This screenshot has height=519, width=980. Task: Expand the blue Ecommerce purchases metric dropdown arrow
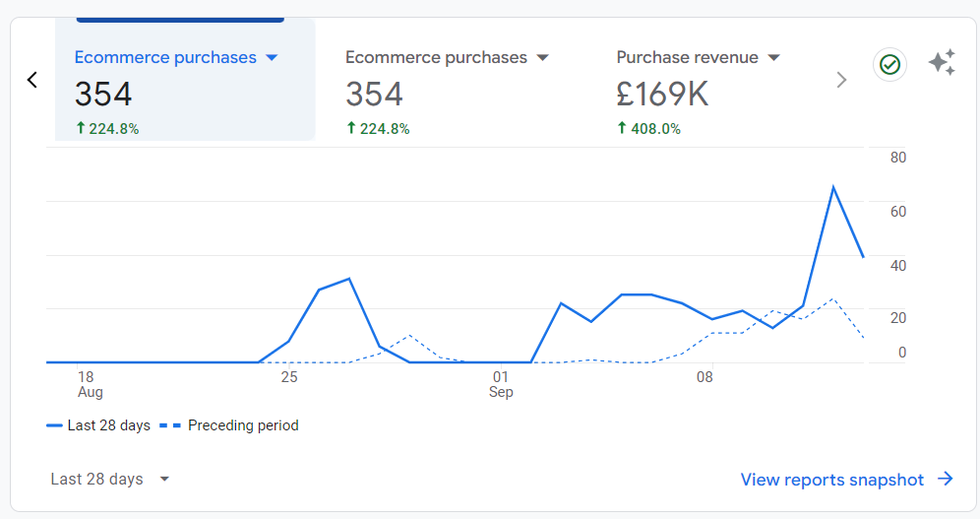click(272, 57)
